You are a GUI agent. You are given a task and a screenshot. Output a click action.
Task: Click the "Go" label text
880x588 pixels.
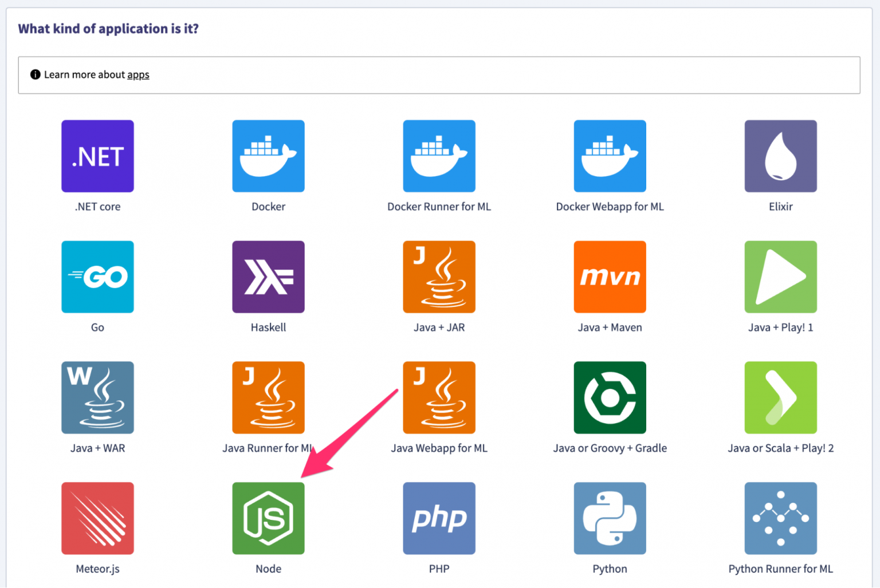coord(97,327)
